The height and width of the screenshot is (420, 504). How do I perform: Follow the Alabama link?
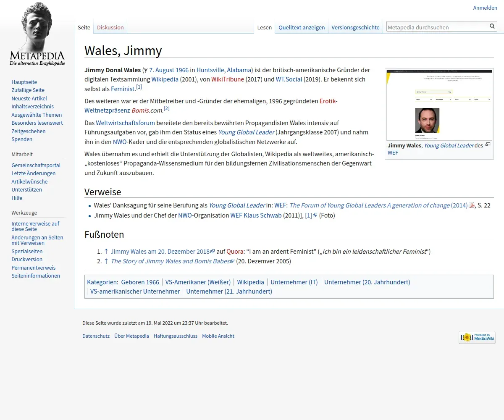[x=239, y=70]
